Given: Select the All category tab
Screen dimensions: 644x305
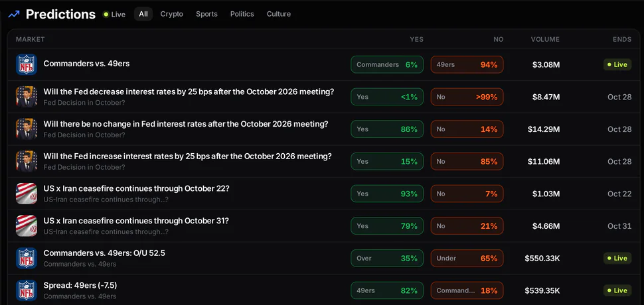Looking at the screenshot, I should [143, 14].
